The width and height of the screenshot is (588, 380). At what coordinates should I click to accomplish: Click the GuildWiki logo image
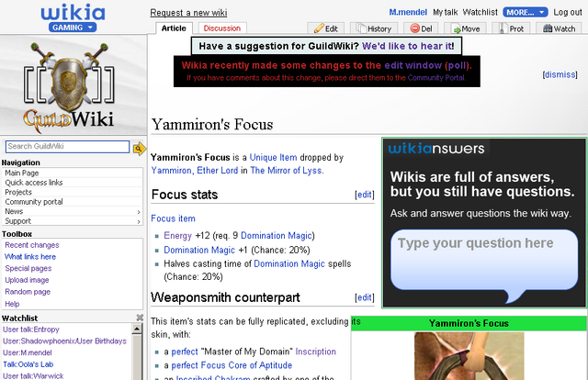[69, 86]
